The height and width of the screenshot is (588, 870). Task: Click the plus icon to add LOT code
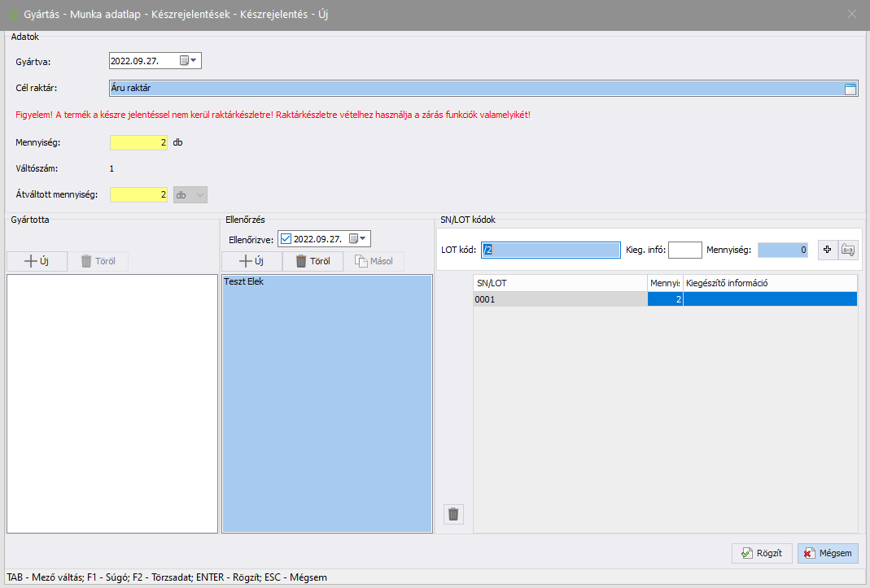[827, 250]
